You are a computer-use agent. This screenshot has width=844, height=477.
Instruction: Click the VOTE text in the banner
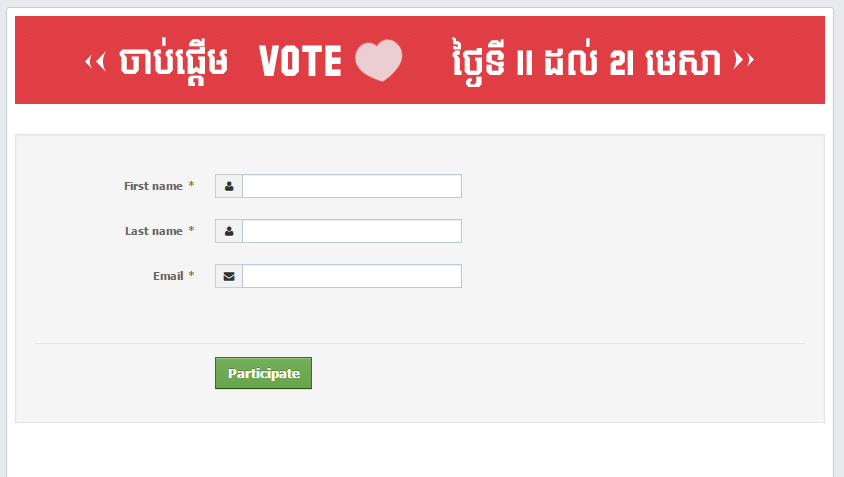tap(301, 62)
